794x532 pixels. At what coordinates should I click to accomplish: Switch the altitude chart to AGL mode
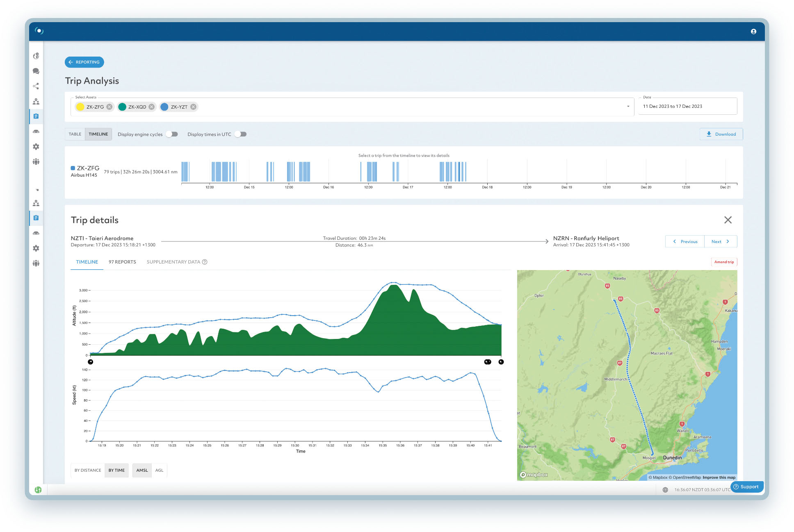[x=160, y=470]
